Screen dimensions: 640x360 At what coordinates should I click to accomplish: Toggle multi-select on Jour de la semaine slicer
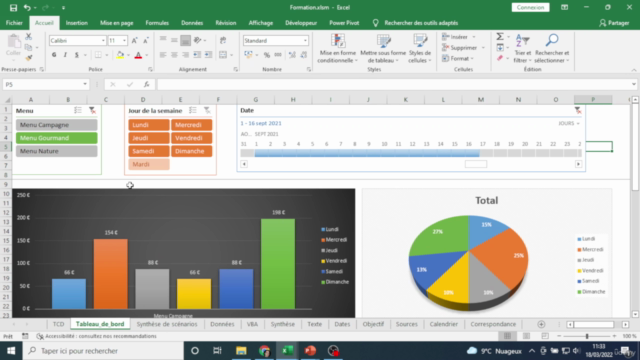[x=193, y=110]
